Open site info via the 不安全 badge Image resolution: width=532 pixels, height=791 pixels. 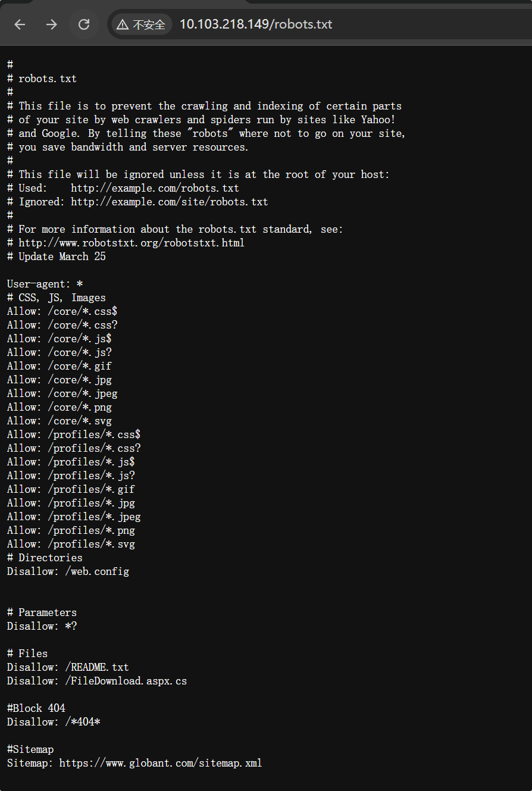142,24
